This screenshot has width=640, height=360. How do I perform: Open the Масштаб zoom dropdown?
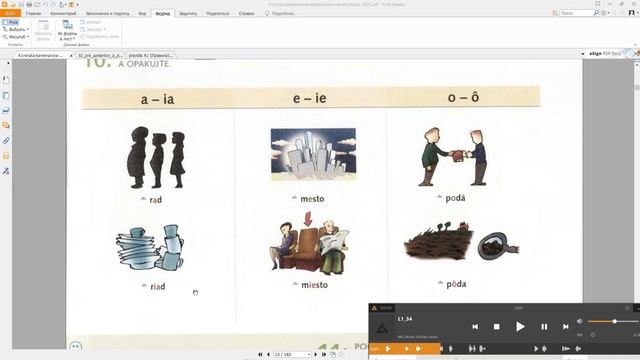tap(16, 37)
